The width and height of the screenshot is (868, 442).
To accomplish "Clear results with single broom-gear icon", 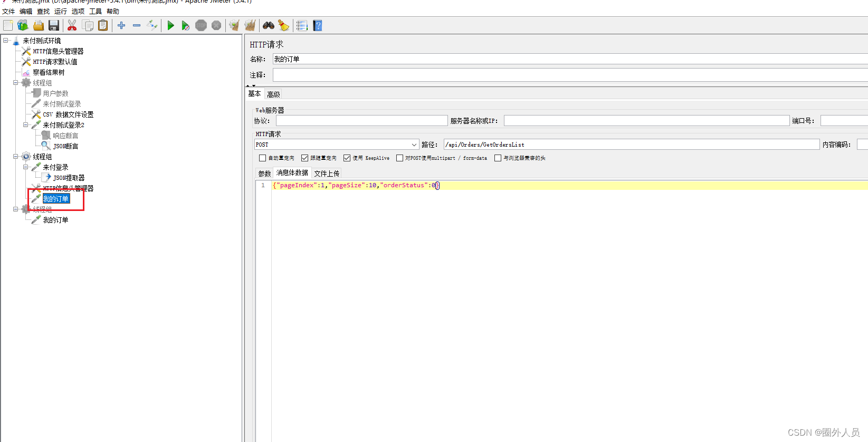I will point(234,25).
